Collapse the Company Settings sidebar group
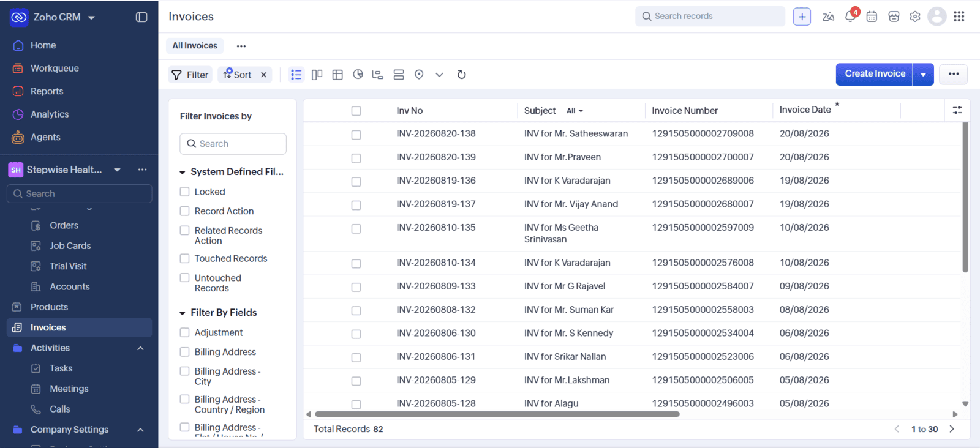 coord(140,430)
